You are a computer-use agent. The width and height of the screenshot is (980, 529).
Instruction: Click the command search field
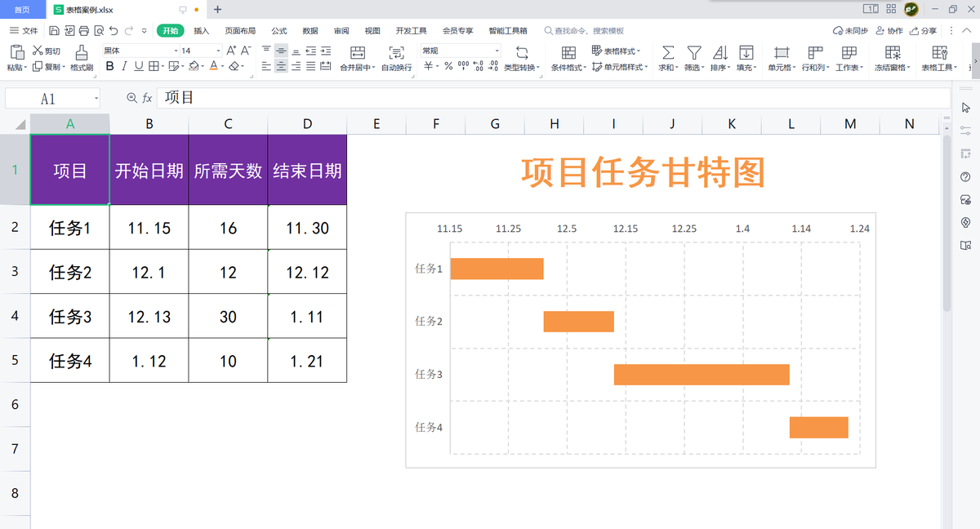(584, 30)
